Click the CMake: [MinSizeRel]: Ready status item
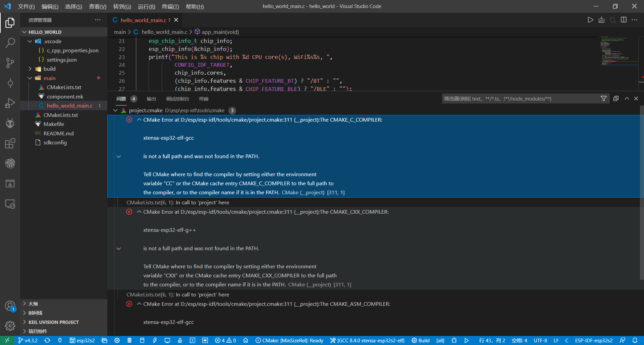644x345 pixels. [289, 340]
